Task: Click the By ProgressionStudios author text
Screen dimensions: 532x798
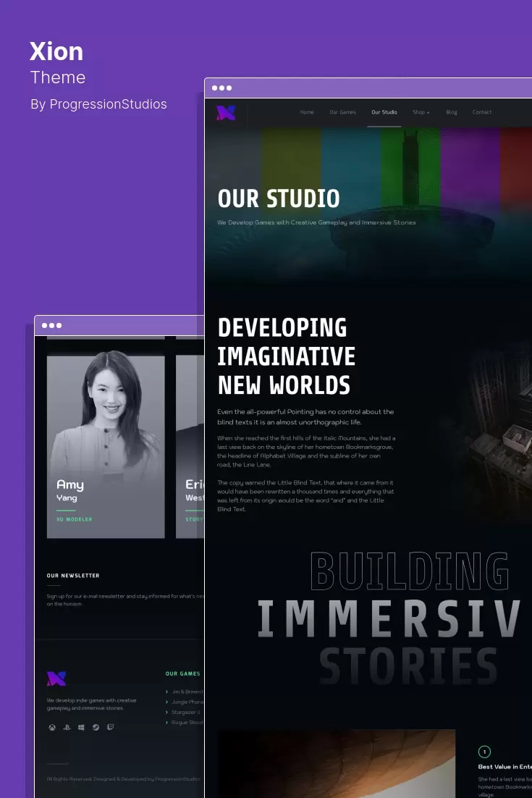Action: (98, 104)
